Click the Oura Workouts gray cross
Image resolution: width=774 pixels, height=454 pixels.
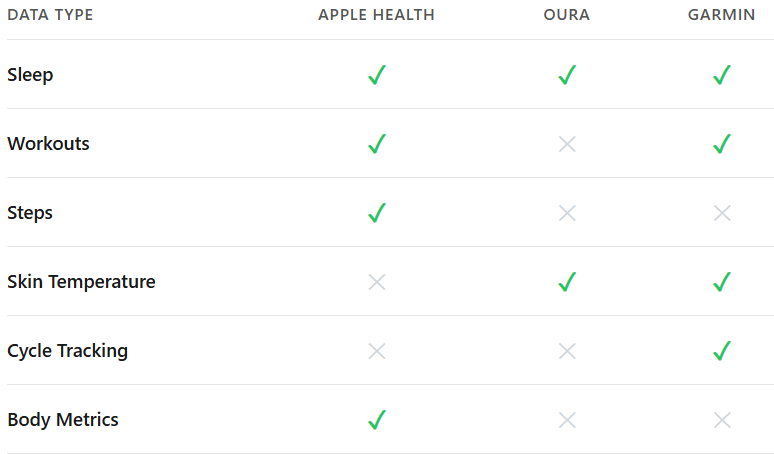point(567,144)
